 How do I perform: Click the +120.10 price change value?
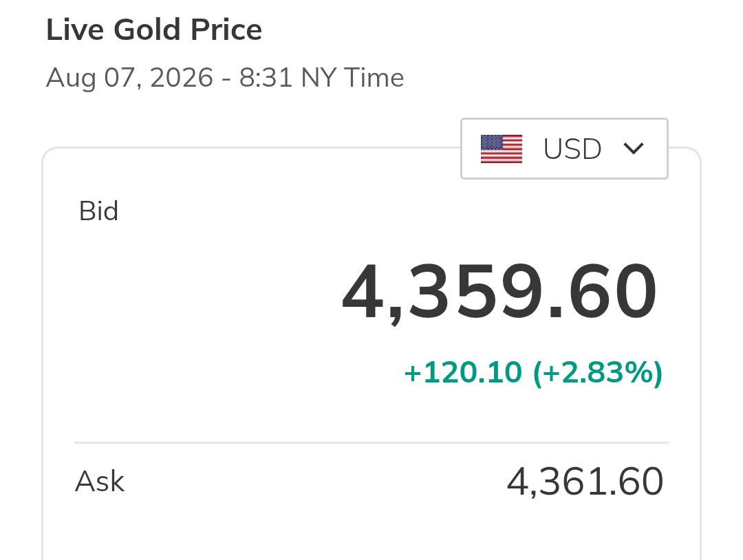point(463,372)
